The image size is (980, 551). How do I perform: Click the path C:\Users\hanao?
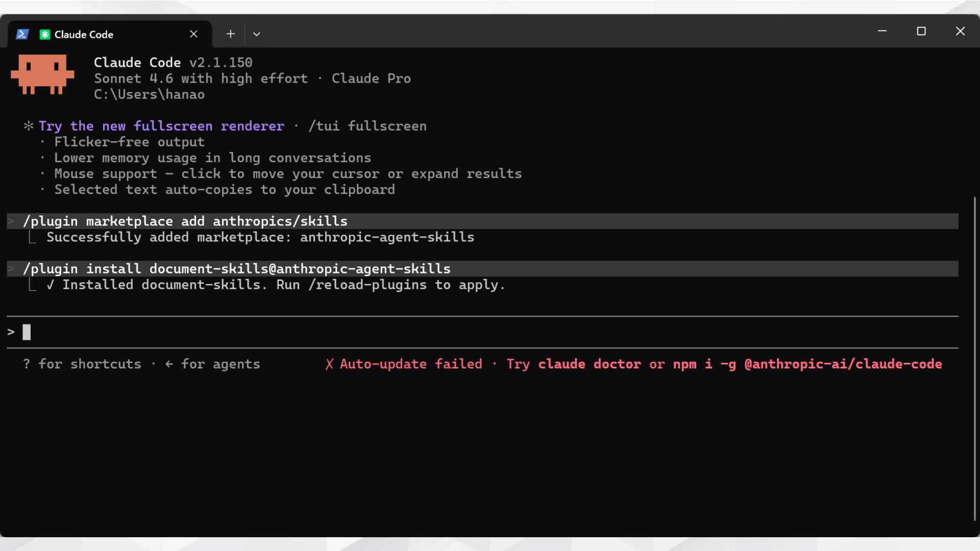149,95
